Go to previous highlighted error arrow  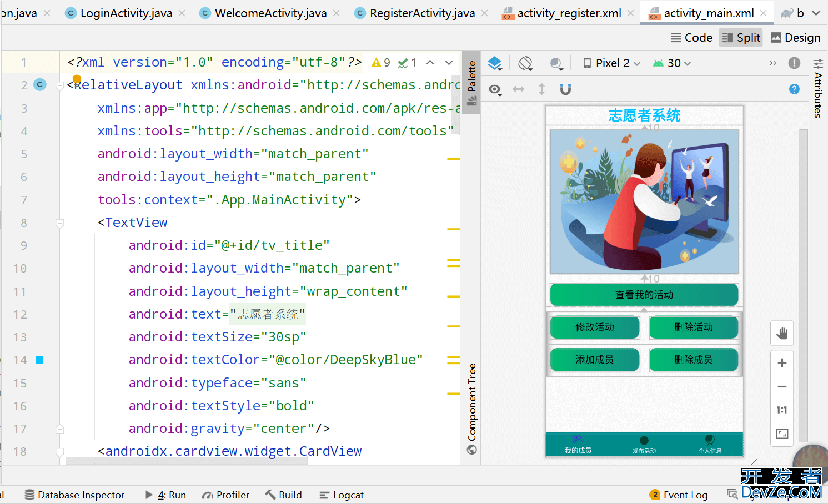click(x=430, y=63)
